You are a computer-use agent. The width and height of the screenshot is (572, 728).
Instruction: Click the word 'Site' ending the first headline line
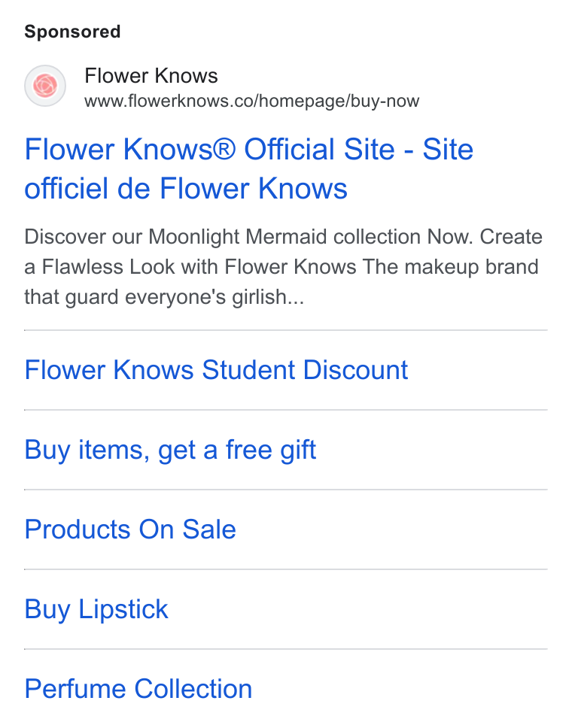(448, 150)
